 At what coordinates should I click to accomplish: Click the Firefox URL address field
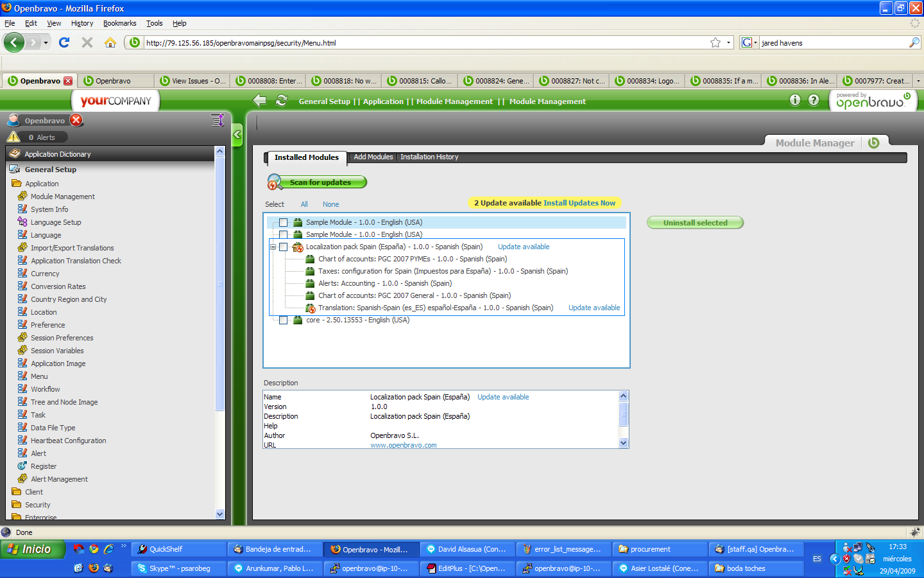pyautogui.click(x=426, y=43)
